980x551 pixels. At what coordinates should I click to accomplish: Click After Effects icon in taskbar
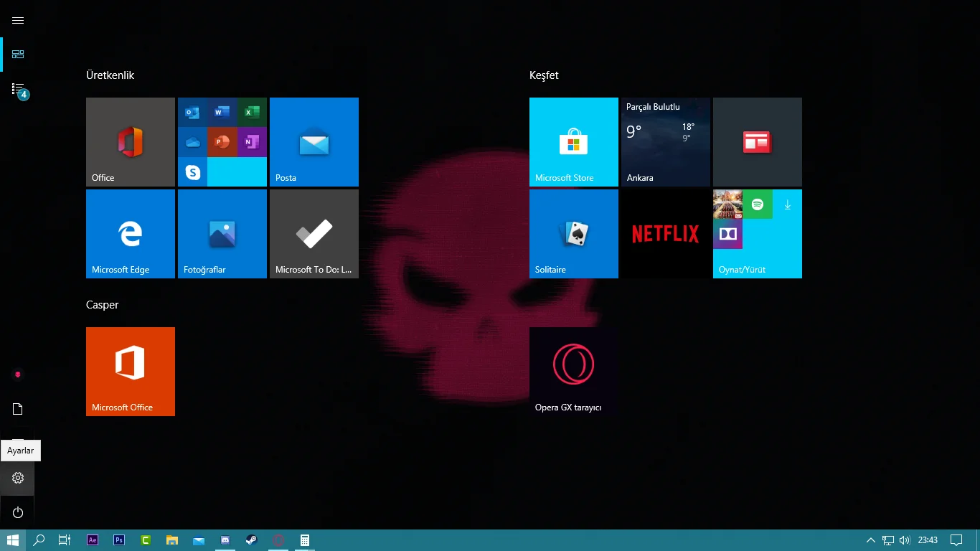[93, 540]
